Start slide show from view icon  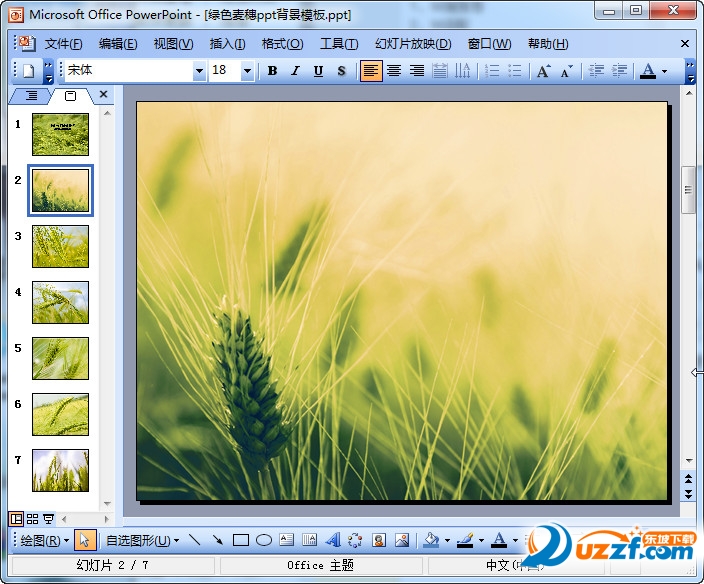click(x=48, y=519)
